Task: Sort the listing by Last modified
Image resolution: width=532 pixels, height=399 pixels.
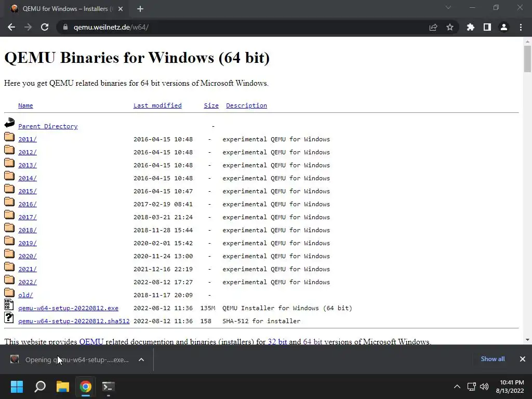Action: (x=157, y=105)
